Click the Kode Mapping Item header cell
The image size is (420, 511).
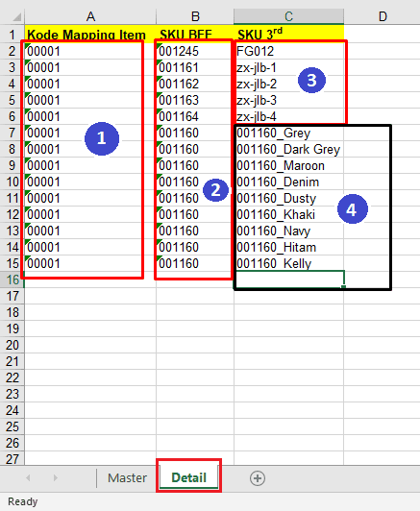[90, 35]
